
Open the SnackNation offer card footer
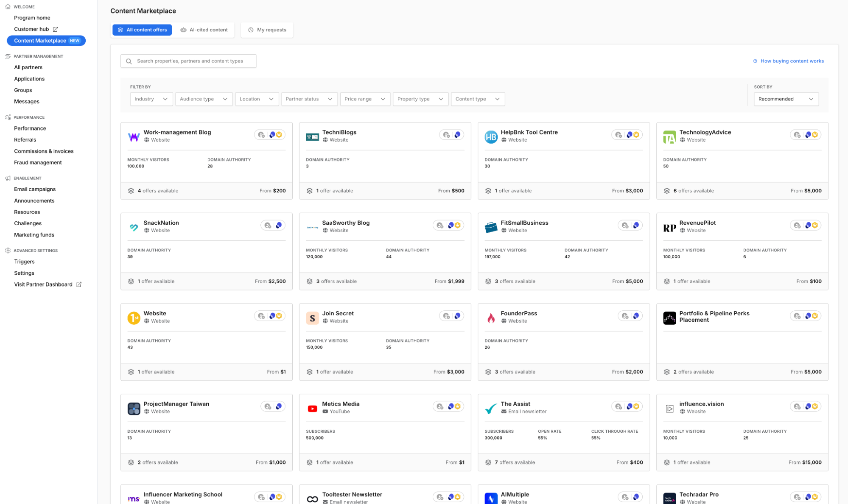click(207, 281)
